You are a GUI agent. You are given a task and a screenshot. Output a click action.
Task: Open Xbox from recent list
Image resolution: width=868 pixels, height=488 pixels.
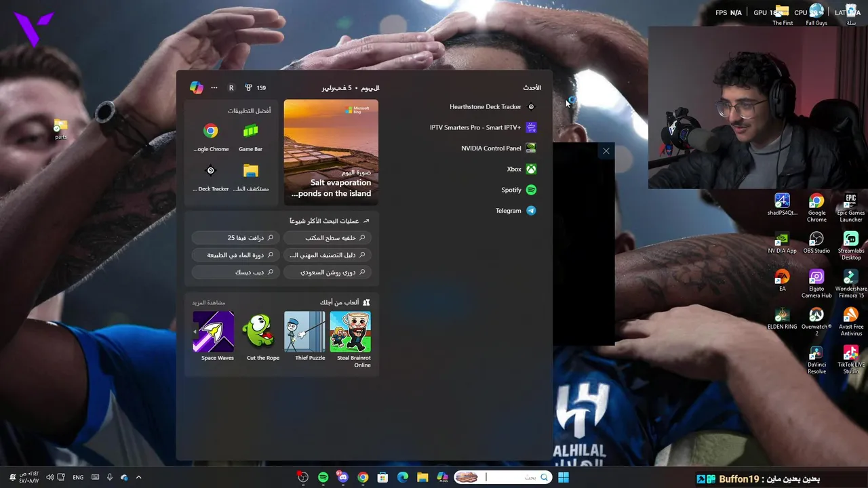pos(521,169)
